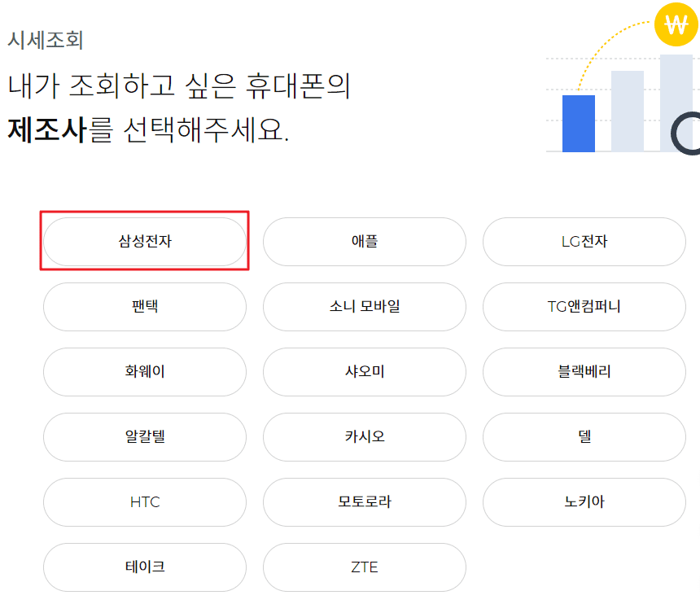Viewport: 700px width, 604px height.
Task: Select TG앤컴퍼니 from the options
Action: pyautogui.click(x=584, y=307)
